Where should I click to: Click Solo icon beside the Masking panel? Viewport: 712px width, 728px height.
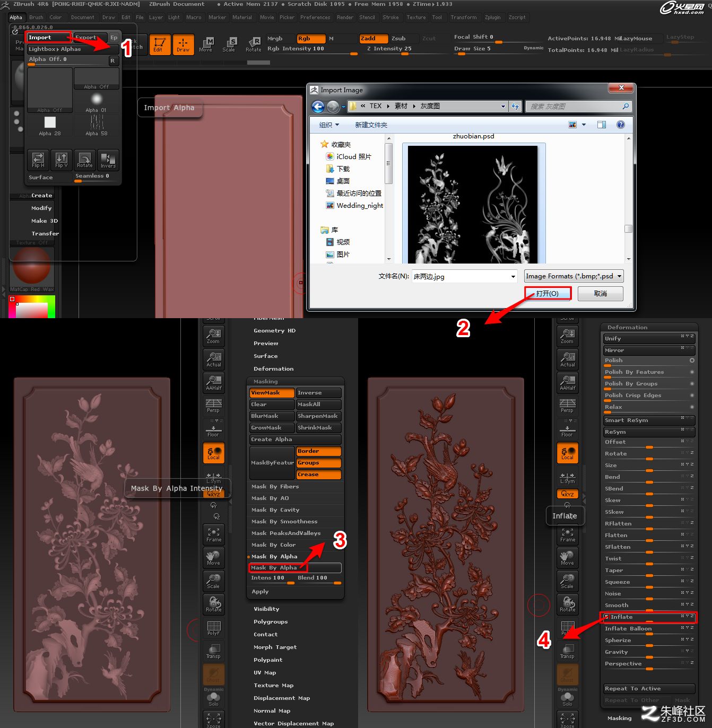(x=214, y=699)
